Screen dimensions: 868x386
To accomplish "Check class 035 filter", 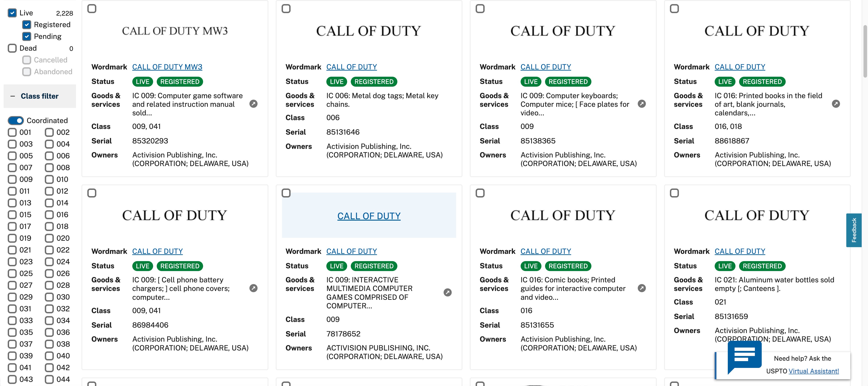I will point(12,332).
